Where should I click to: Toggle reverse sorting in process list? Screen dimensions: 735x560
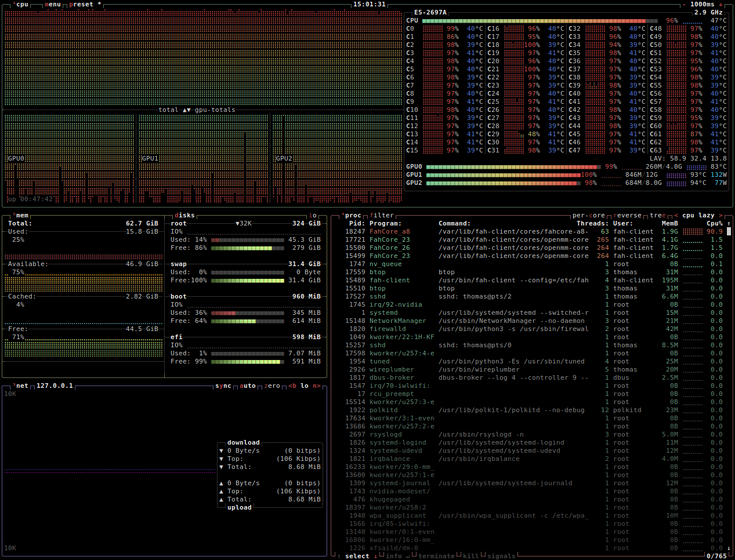pyautogui.click(x=628, y=216)
